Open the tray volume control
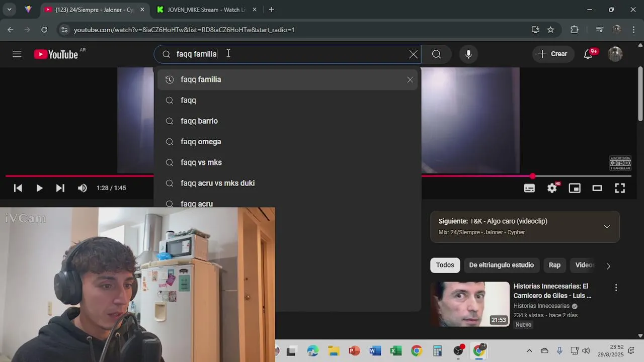The height and width of the screenshot is (362, 644). click(586, 351)
